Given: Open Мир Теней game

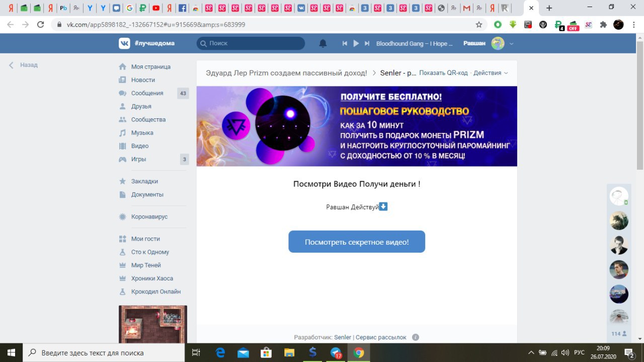Looking at the screenshot, I should click(146, 265).
